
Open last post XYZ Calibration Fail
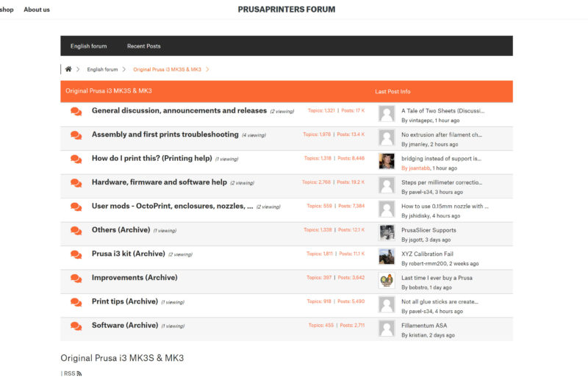(427, 254)
